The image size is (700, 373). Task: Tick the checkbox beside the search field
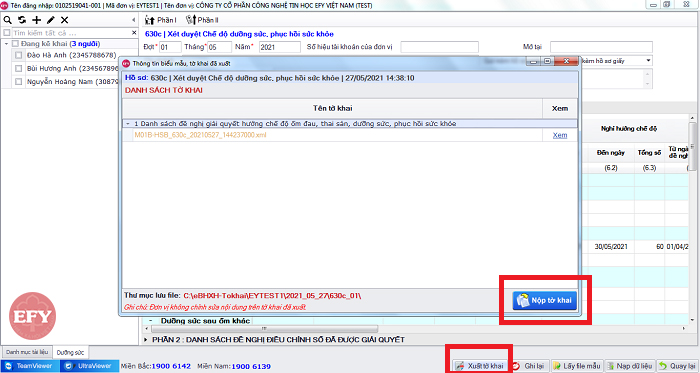(x=7, y=33)
